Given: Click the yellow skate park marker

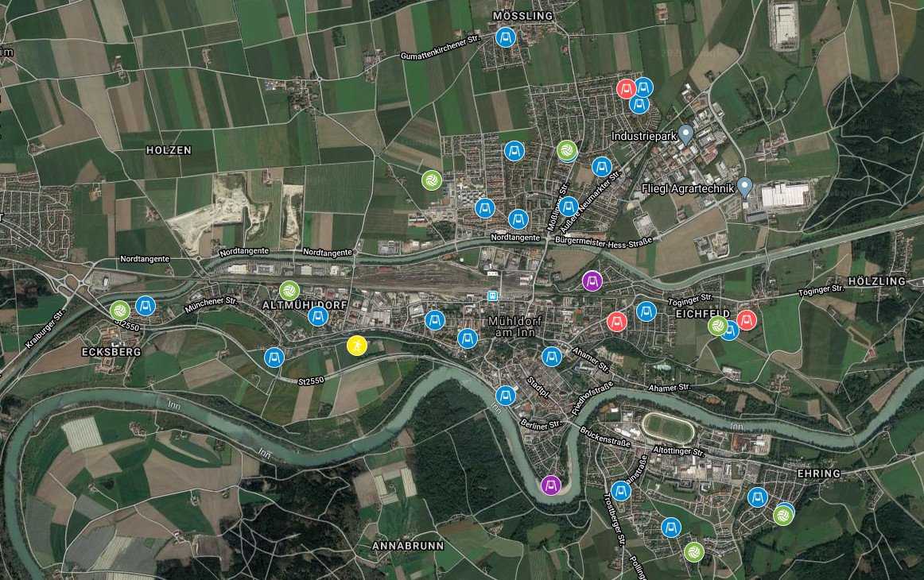Looking at the screenshot, I should click(x=356, y=346).
